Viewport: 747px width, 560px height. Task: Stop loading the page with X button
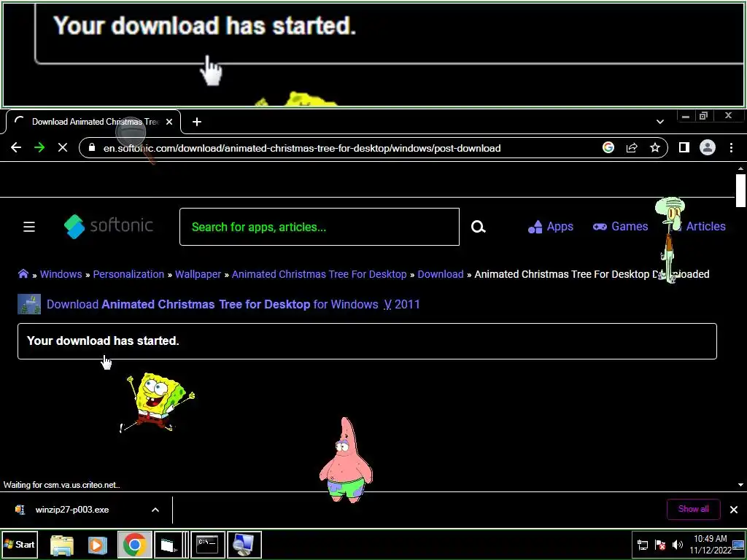63,147
